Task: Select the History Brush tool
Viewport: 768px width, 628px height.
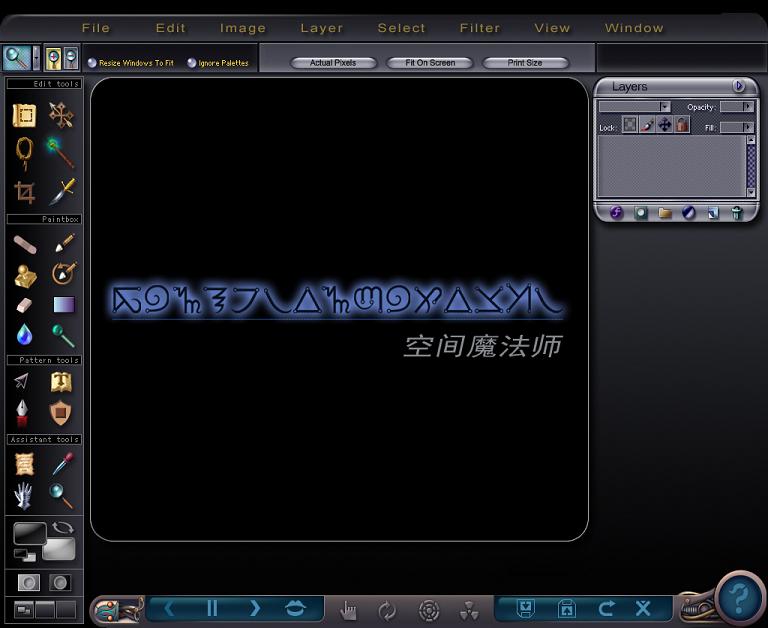Action: [64, 273]
